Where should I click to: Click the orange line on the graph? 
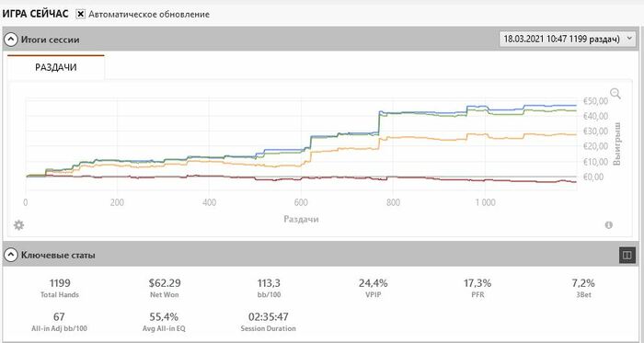point(431,139)
